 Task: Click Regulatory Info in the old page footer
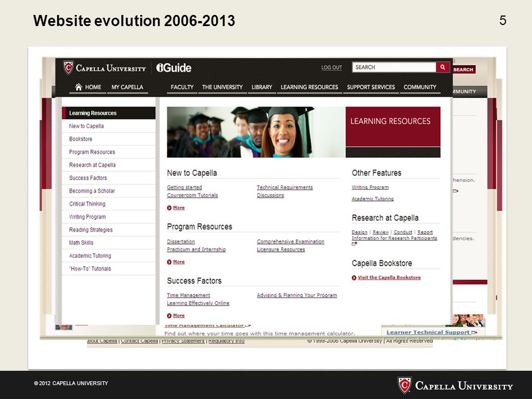click(x=226, y=341)
